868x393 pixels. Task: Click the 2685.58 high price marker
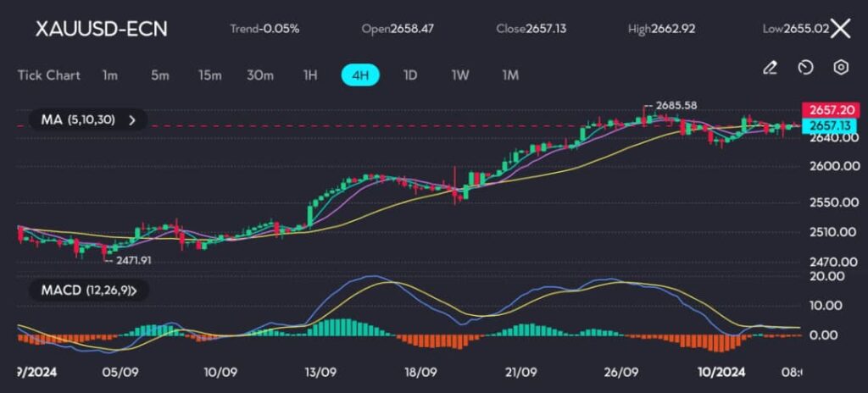point(676,105)
